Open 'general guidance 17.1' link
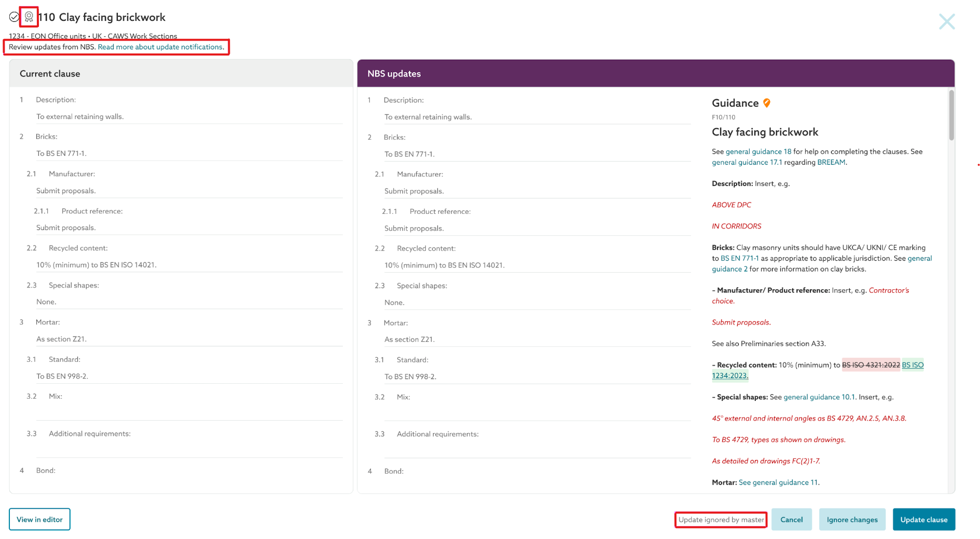980x539 pixels. pyautogui.click(x=747, y=163)
